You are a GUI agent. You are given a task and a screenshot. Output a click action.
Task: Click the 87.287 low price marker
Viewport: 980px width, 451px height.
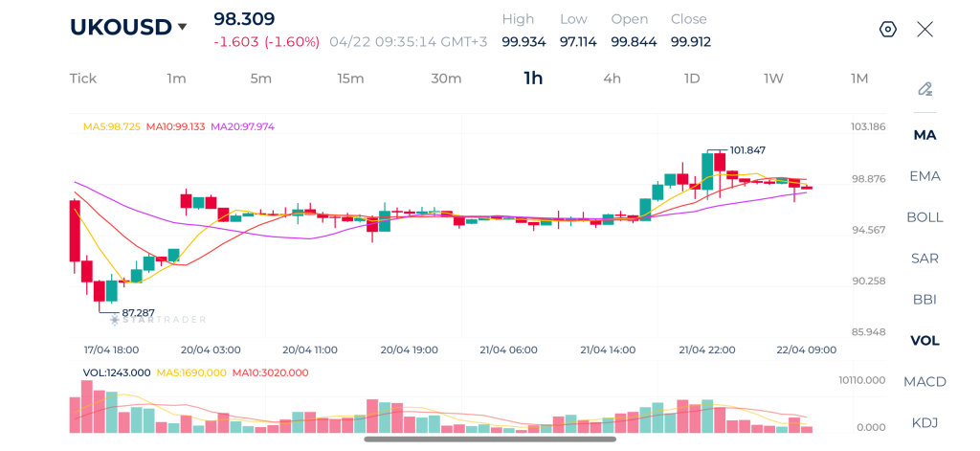138,312
